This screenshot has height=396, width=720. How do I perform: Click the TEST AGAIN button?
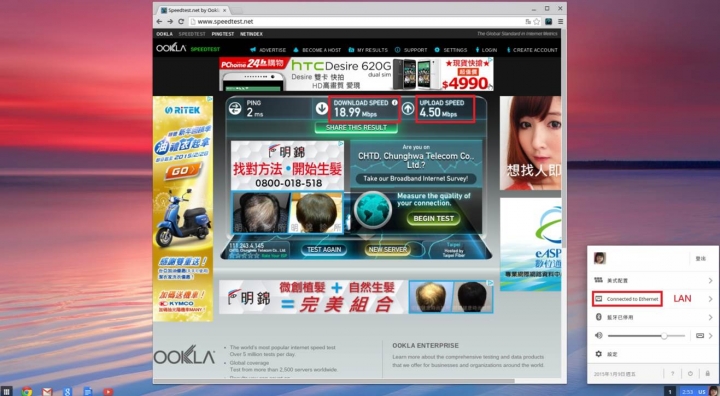pyautogui.click(x=324, y=249)
